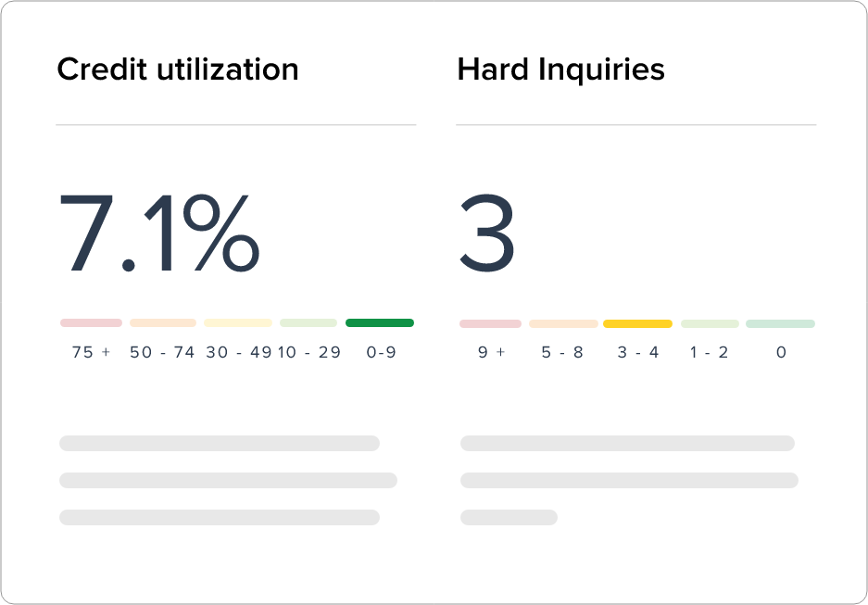Select the 75 + range label

click(92, 352)
